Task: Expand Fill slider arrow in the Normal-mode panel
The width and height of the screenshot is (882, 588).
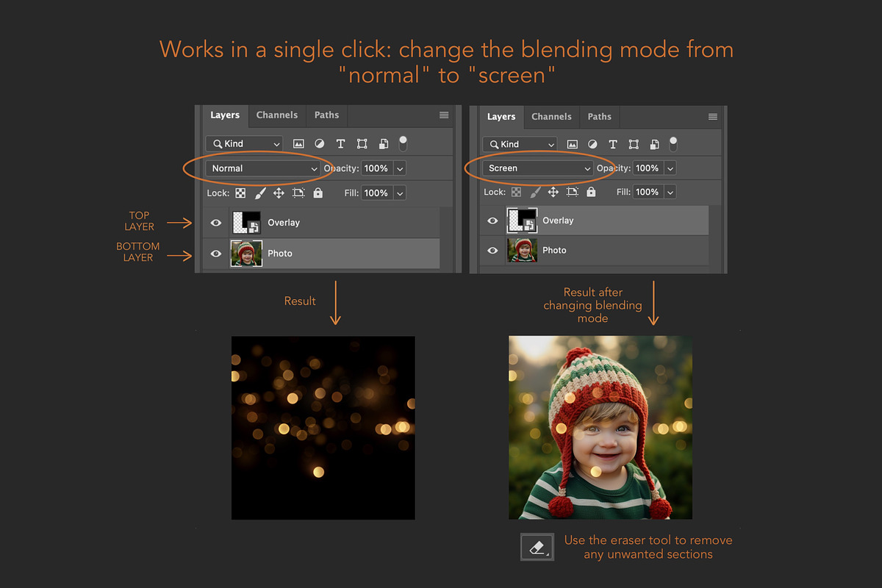Action: click(400, 193)
